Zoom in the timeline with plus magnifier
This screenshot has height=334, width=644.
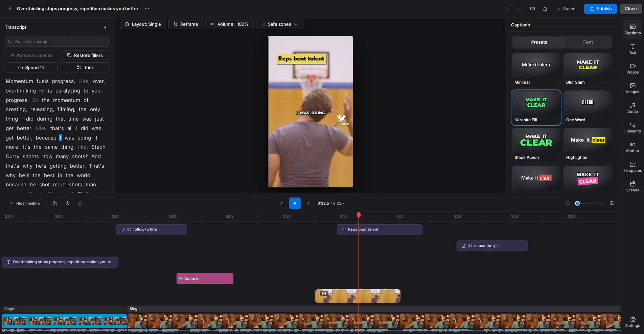[612, 203]
